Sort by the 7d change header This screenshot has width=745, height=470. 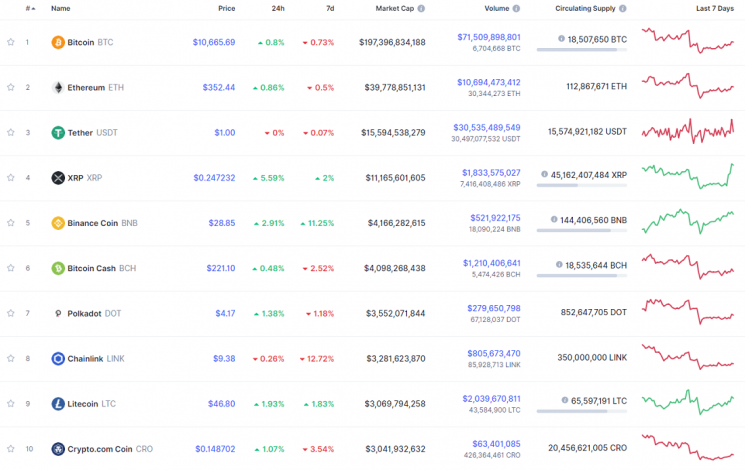pos(330,9)
